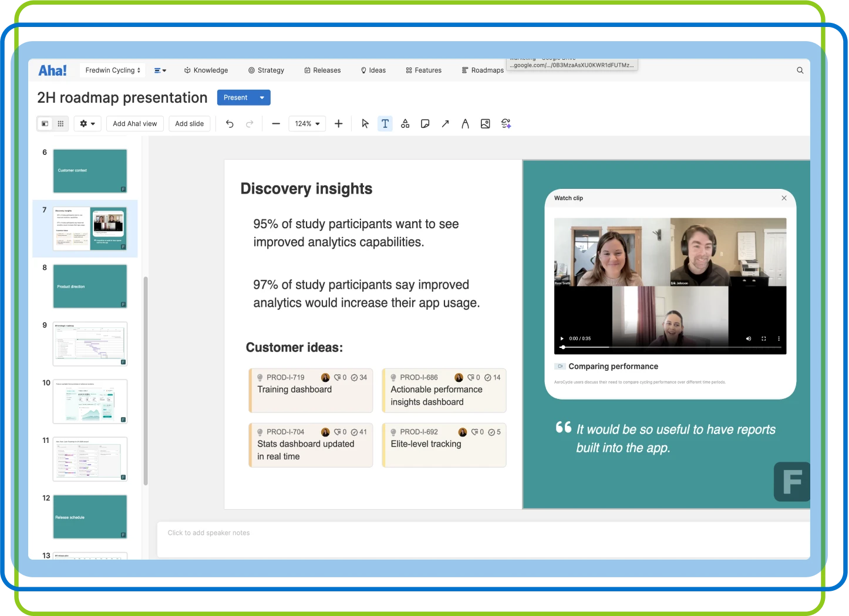Click the 97% of study participants text

366,294
